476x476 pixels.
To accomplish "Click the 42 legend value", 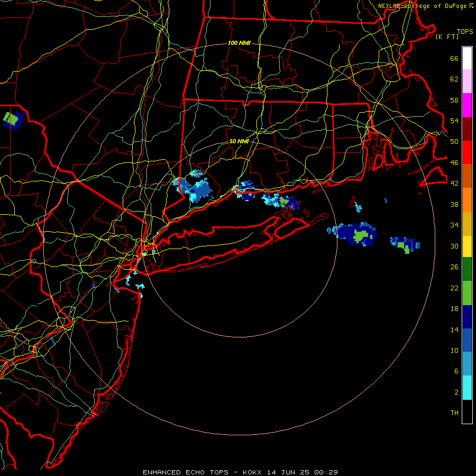I will click(454, 184).
